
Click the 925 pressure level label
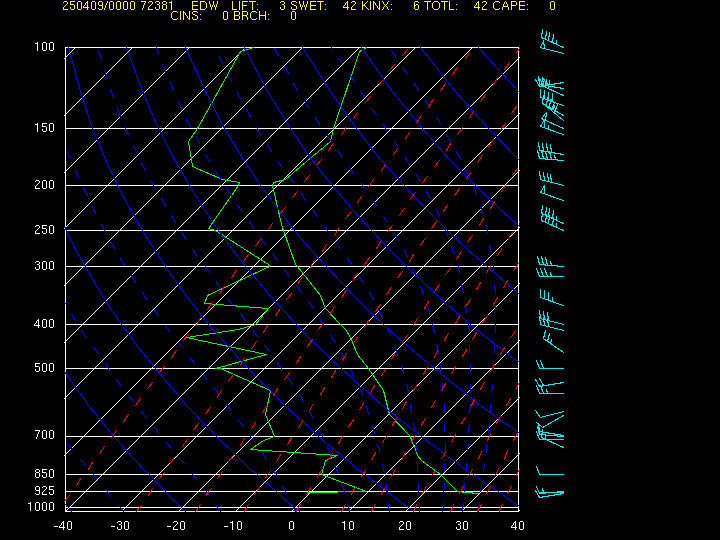click(44, 491)
